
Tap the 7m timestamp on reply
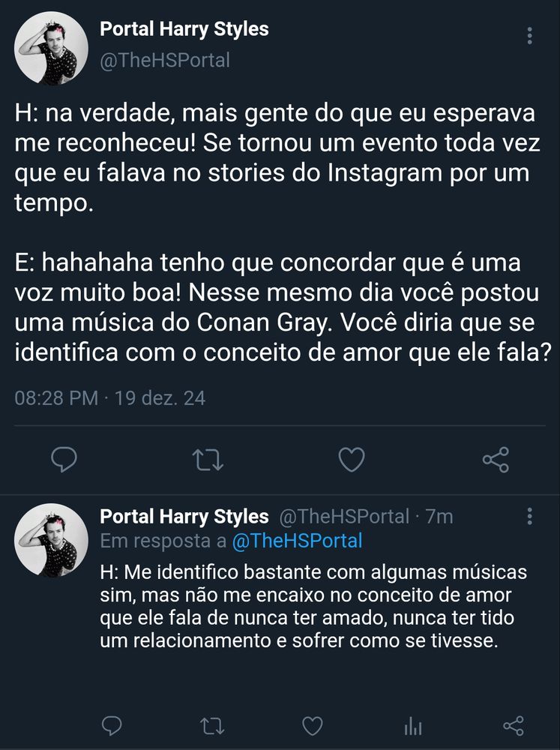439,517
